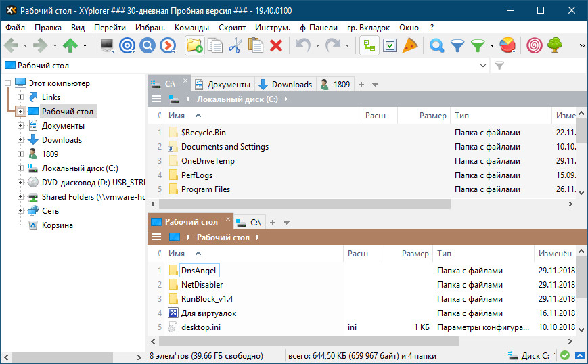The width and height of the screenshot is (588, 364).
Task: Select Downloads in the folder tree
Action: coord(62,140)
